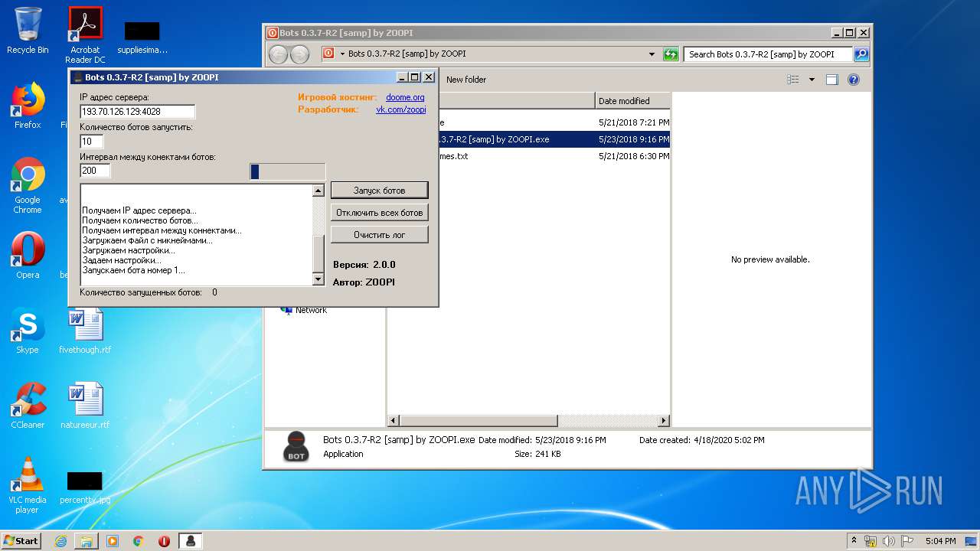Click the bot count field showing 10

click(92, 142)
